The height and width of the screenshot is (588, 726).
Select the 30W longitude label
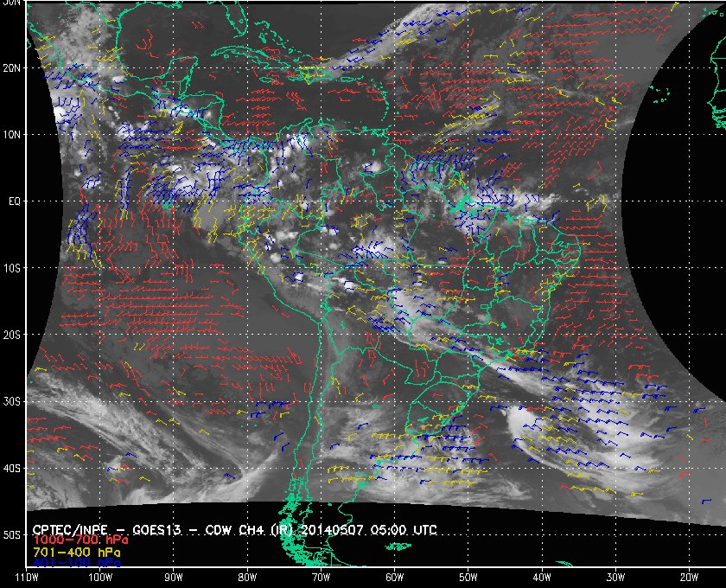[x=615, y=577]
